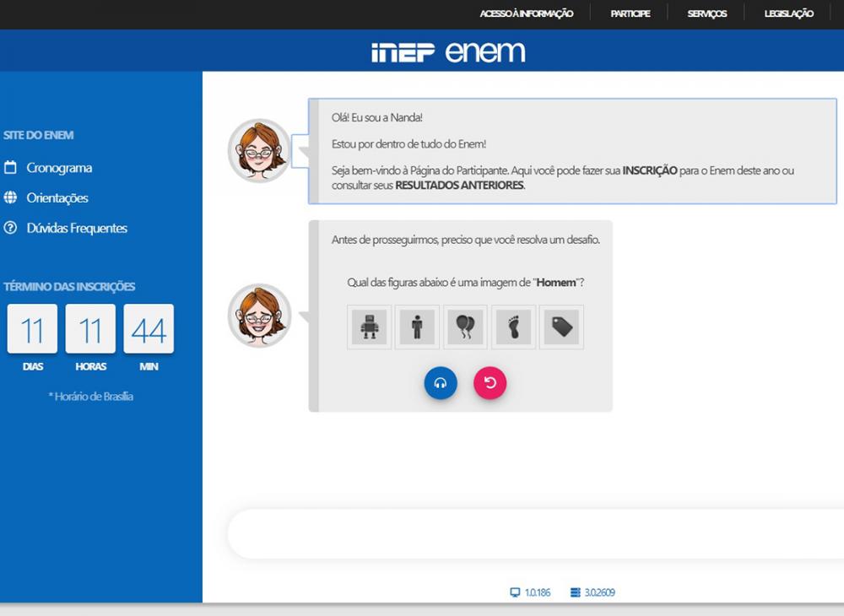Viewport: 844px width, 616px height.
Task: Click the version text 1.0.186
Action: (538, 592)
